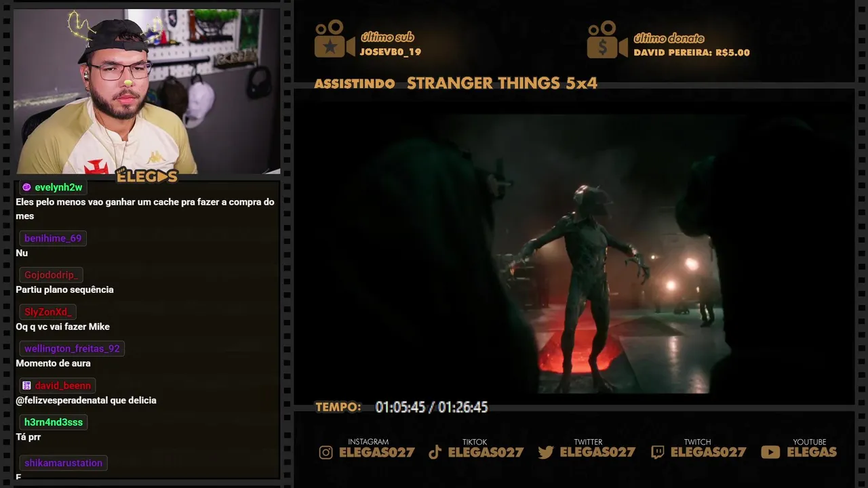Screen dimensions: 868x488
Task: Click the último sub label
Action: [x=387, y=37]
